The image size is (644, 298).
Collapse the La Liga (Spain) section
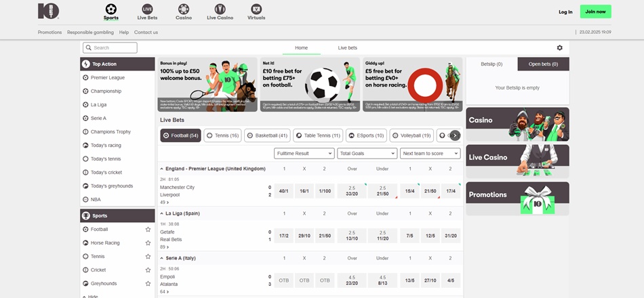click(x=162, y=214)
